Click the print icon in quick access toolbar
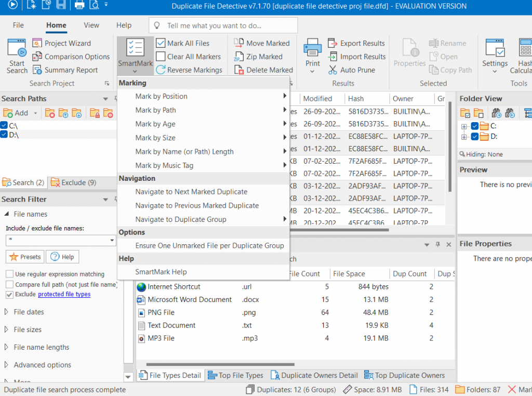This screenshot has height=396, width=532. click(79, 5)
